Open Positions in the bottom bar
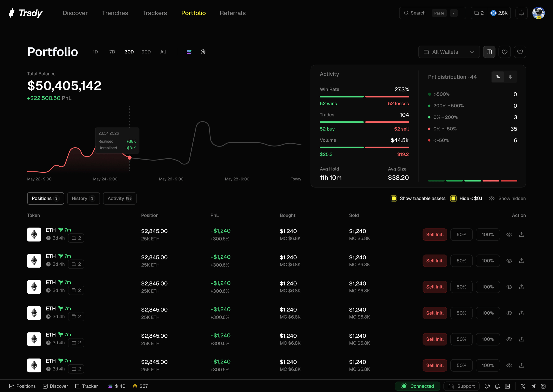Screen dimensions: 553x392 click(22, 386)
